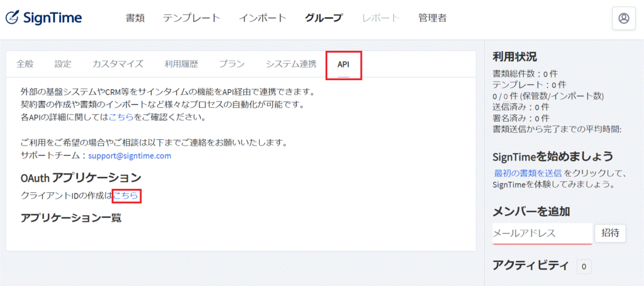Image resolution: width=644 pixels, height=286 pixels.
Task: Switch to the カスタマイズ tab
Action: click(x=118, y=64)
